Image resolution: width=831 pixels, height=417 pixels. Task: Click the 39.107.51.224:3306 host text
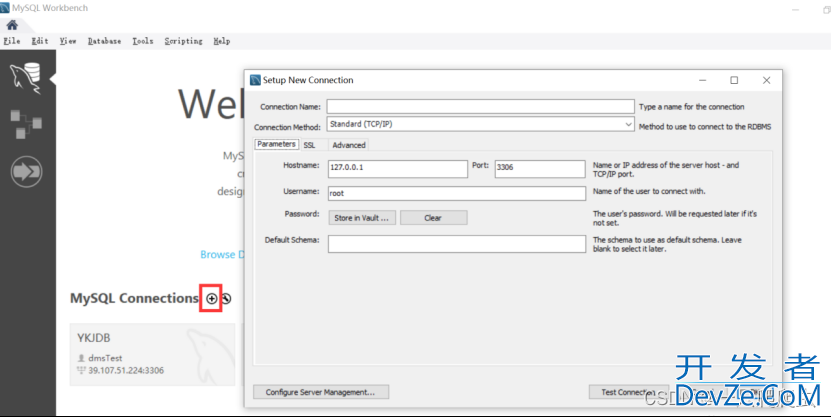(x=126, y=370)
